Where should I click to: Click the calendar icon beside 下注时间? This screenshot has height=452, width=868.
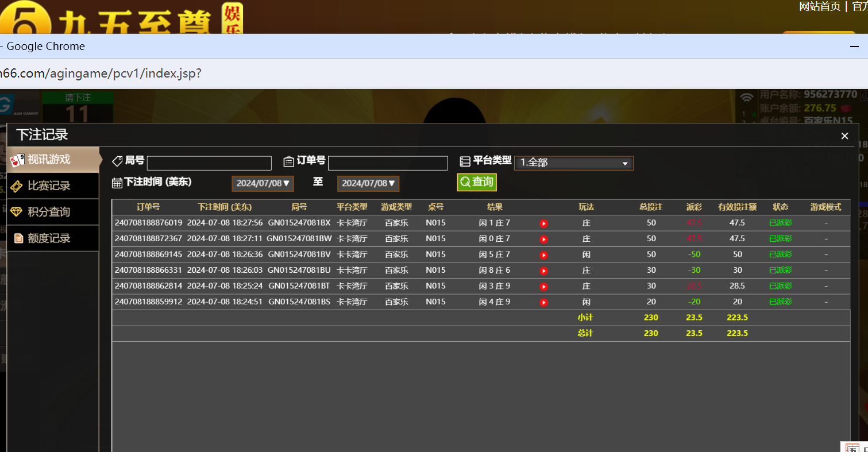[x=117, y=183]
